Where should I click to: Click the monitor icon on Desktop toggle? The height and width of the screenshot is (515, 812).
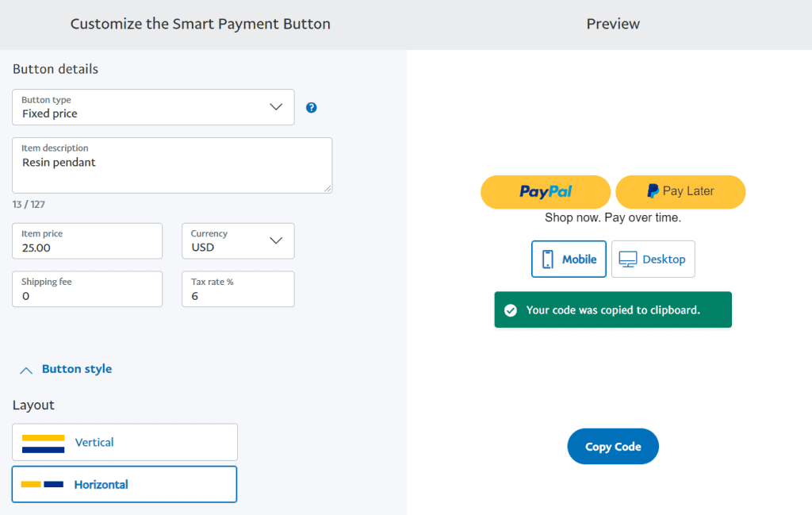626,258
